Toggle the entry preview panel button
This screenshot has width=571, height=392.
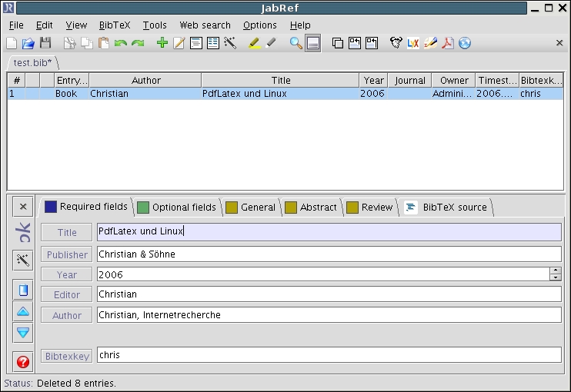click(313, 43)
